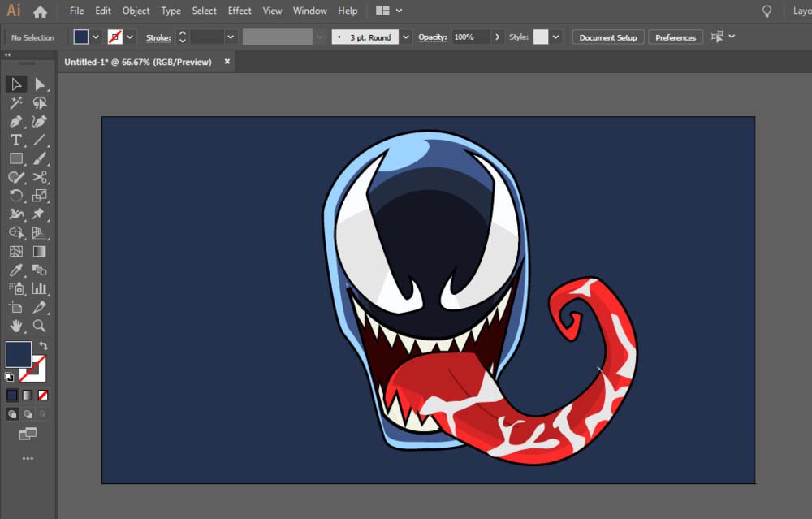Click the Preferences button

click(676, 37)
